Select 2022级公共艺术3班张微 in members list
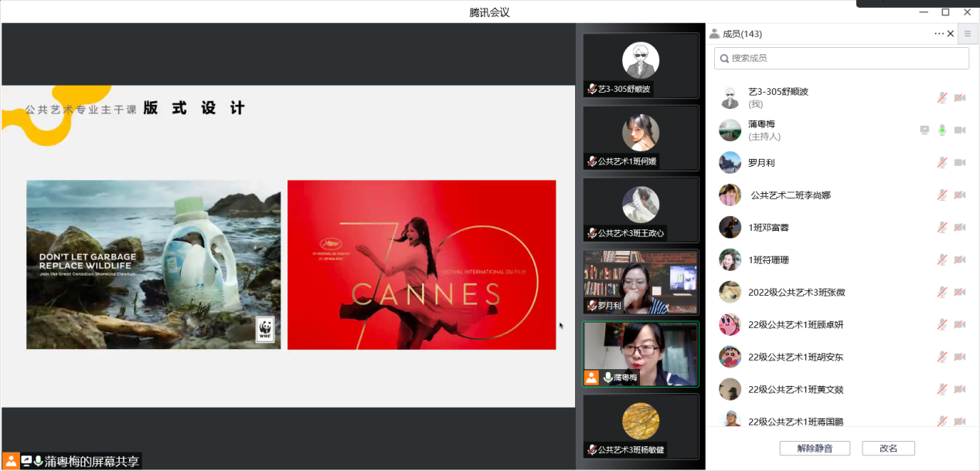 click(796, 293)
